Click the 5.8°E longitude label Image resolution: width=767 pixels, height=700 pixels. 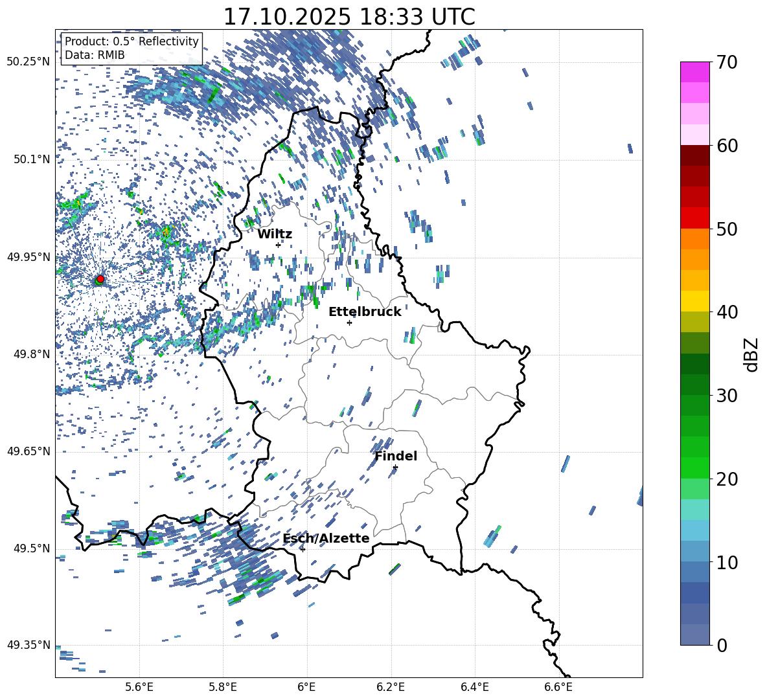coord(223,687)
